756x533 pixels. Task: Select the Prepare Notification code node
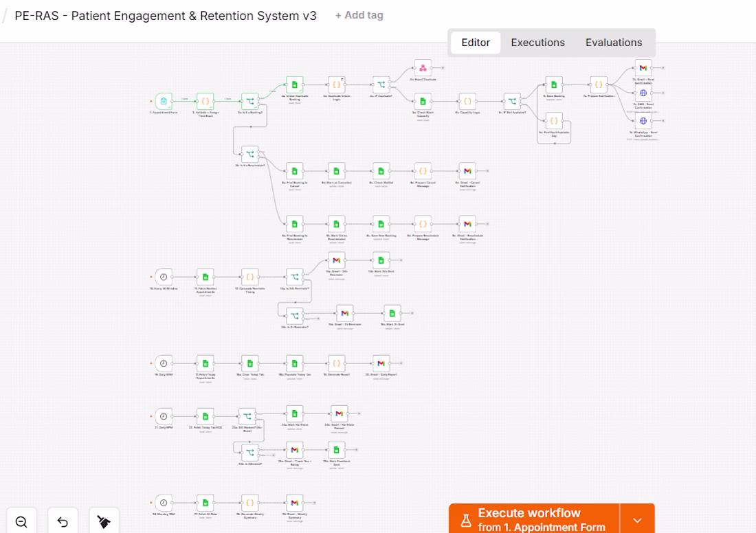599,84
